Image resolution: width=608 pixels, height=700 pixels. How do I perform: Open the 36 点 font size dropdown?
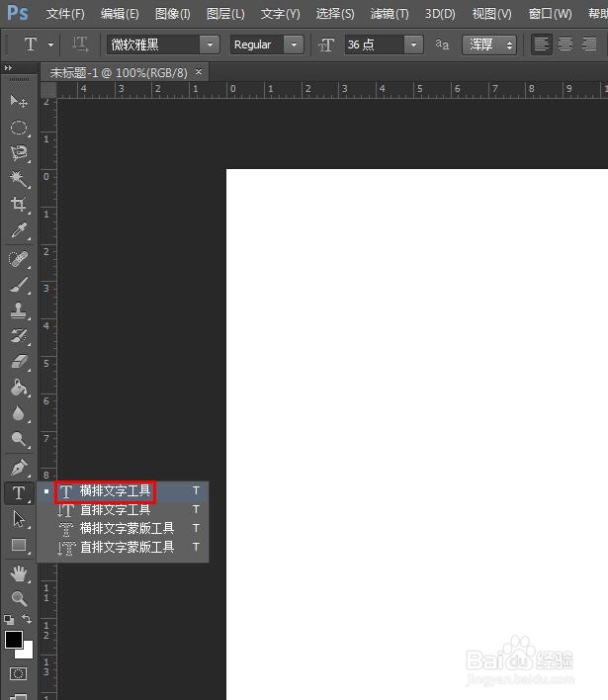[413, 44]
